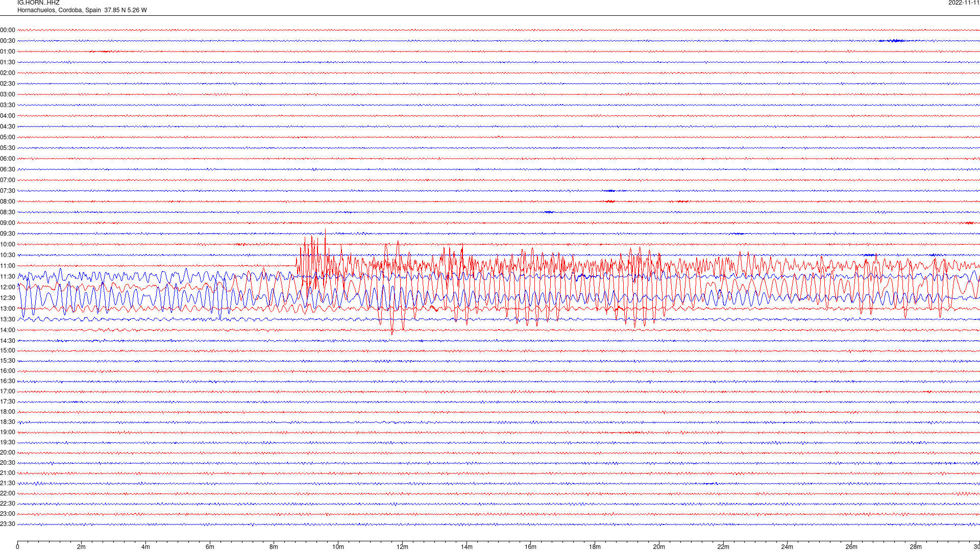Image resolution: width=980 pixels, height=551 pixels.
Task: Click the Hornachuelos, Cordoba, Spain location text
Action: pyautogui.click(x=59, y=10)
